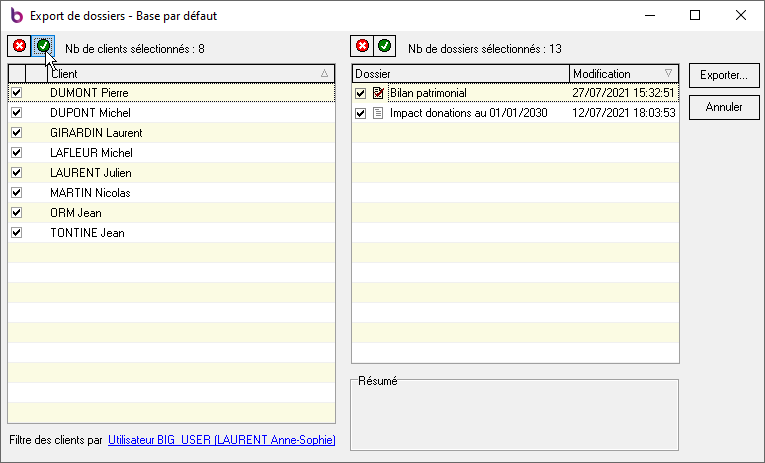Maximize the Export de dossiers window
Image resolution: width=765 pixels, height=463 pixels.
click(695, 15)
